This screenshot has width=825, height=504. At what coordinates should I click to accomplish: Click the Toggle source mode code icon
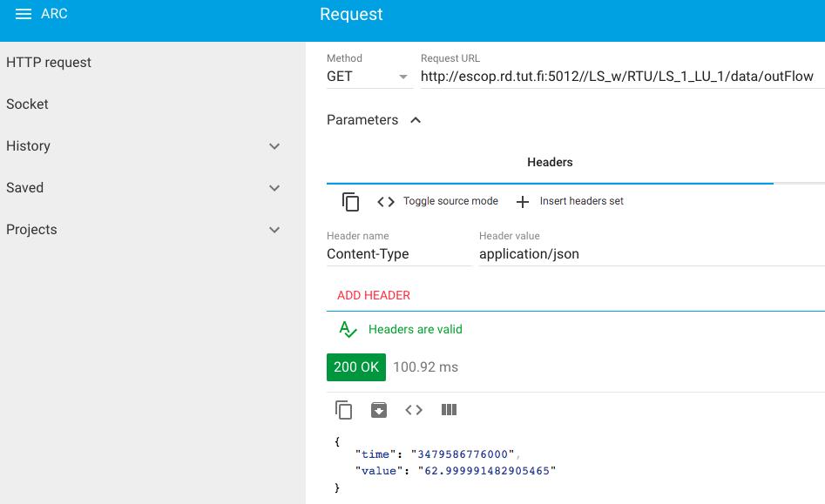click(x=386, y=202)
